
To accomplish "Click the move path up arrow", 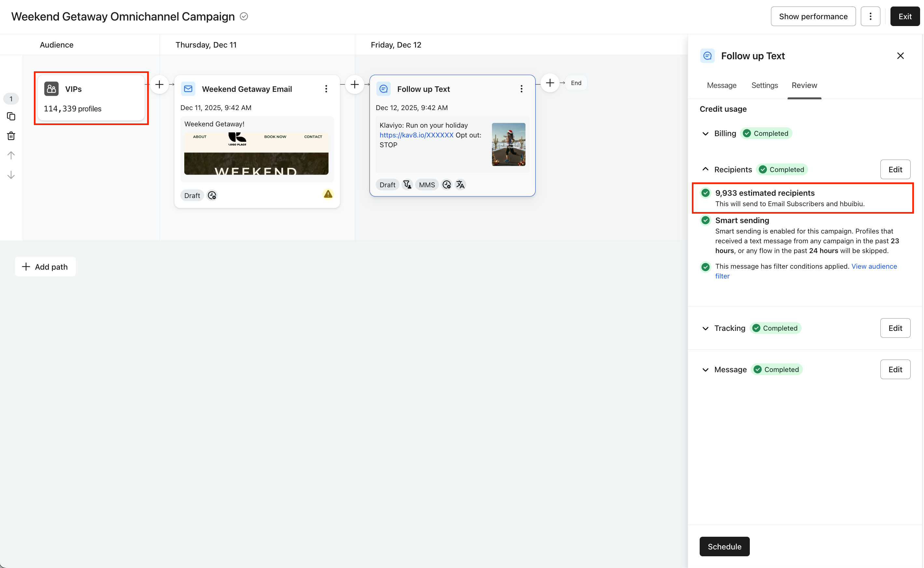I will [11, 155].
